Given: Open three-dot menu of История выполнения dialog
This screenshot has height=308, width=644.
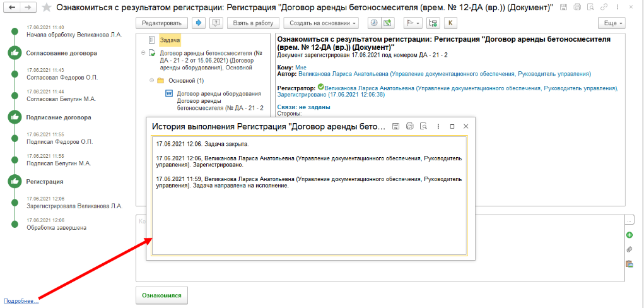Looking at the screenshot, I should 438,126.
